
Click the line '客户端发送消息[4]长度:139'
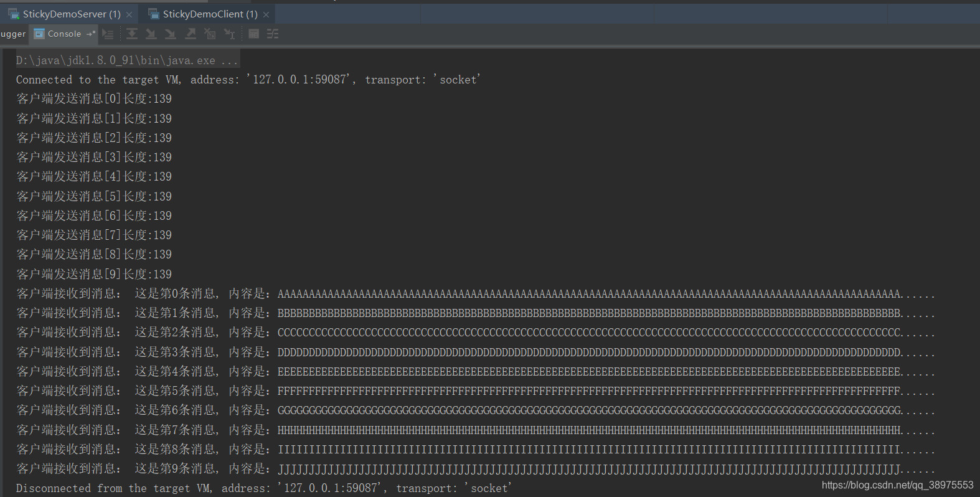pyautogui.click(x=94, y=177)
